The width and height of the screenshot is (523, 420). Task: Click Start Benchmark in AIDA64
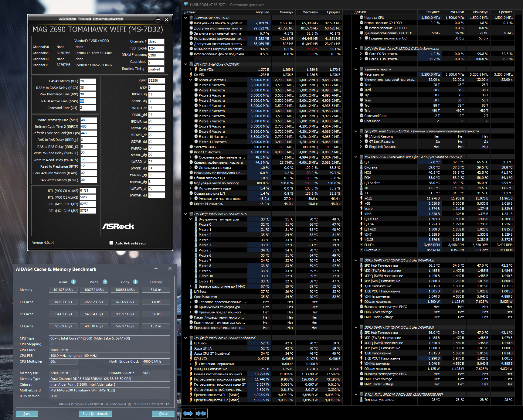click(x=95, y=414)
